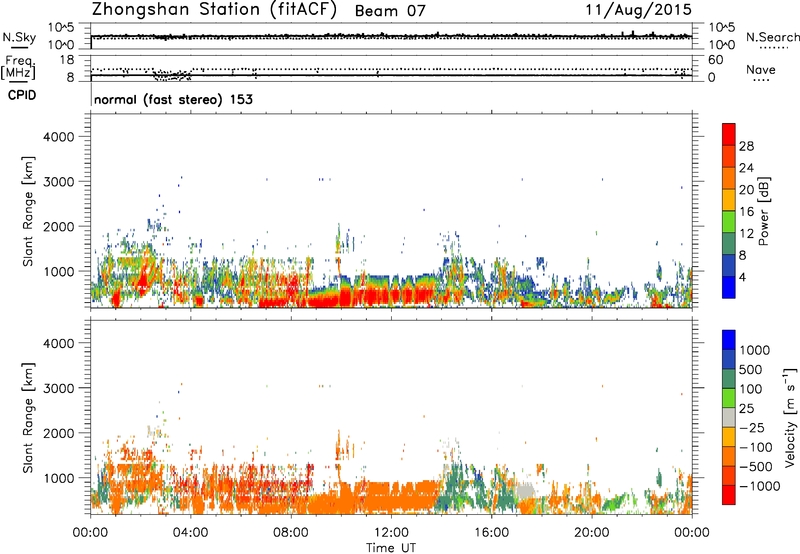Click the bottom red segment of velocity colorbar

729,495
